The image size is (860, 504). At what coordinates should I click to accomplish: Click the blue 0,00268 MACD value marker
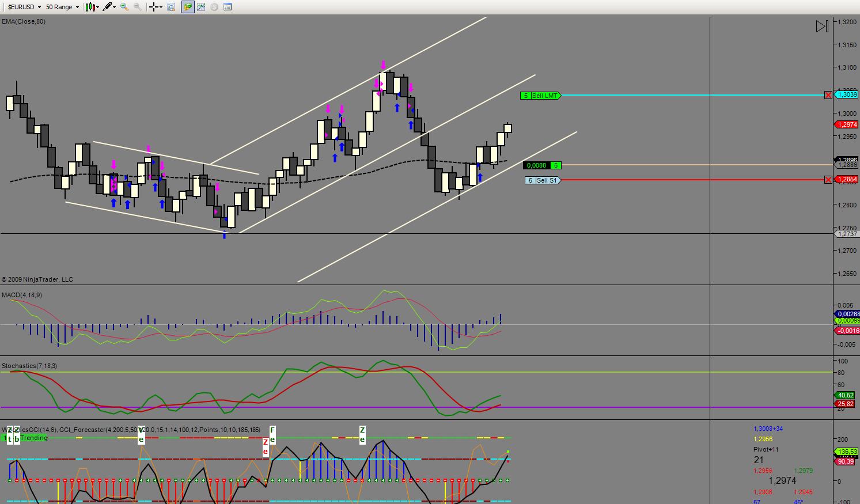(847, 314)
